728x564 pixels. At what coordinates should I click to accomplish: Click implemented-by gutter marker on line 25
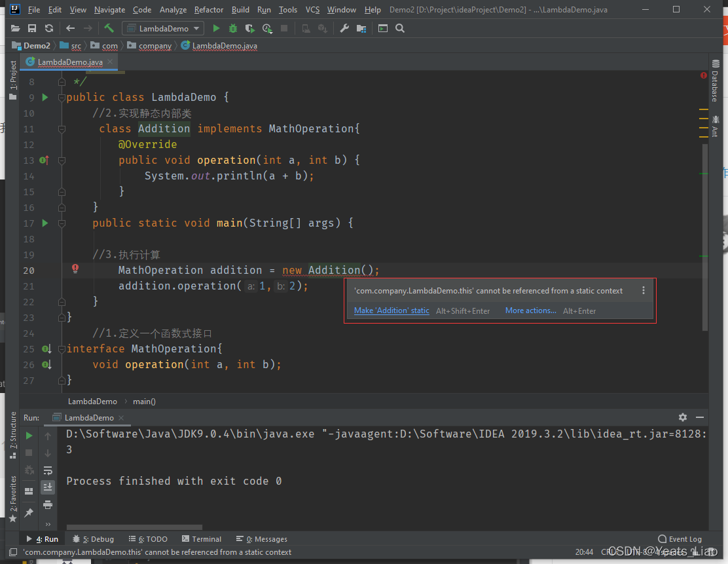tap(46, 349)
